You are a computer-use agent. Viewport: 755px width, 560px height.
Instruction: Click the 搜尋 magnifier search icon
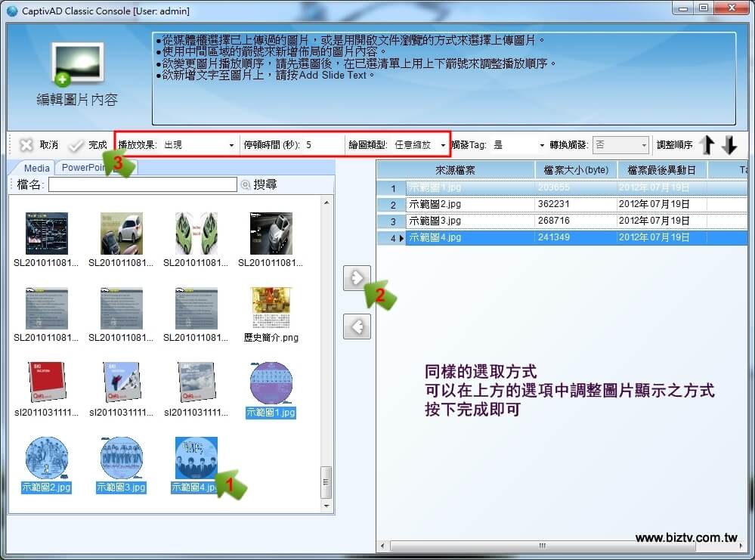[246, 184]
